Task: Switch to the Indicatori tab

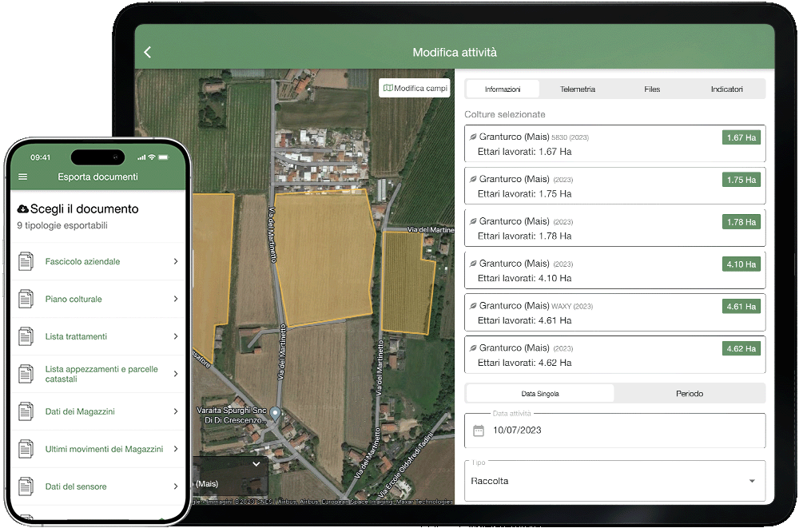Action: click(726, 89)
